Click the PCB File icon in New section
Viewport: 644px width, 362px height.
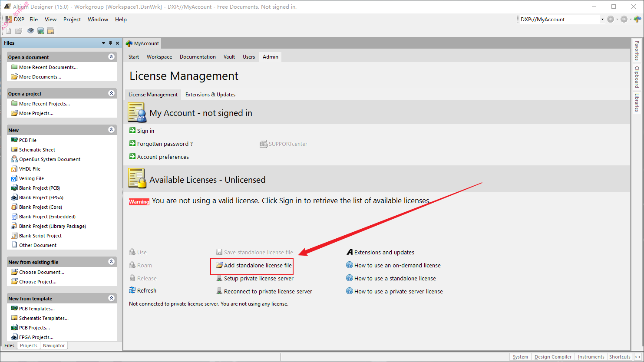14,140
